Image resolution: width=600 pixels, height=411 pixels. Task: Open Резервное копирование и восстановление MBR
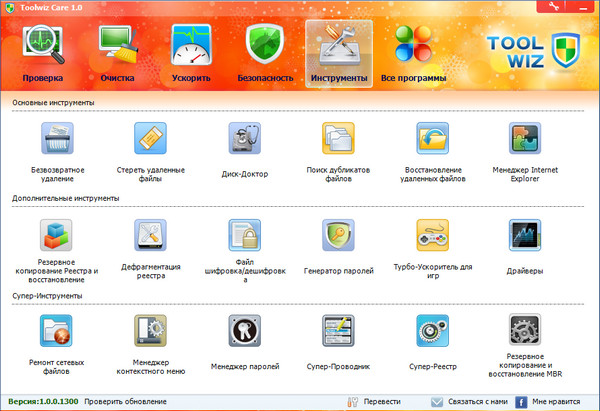525,332
